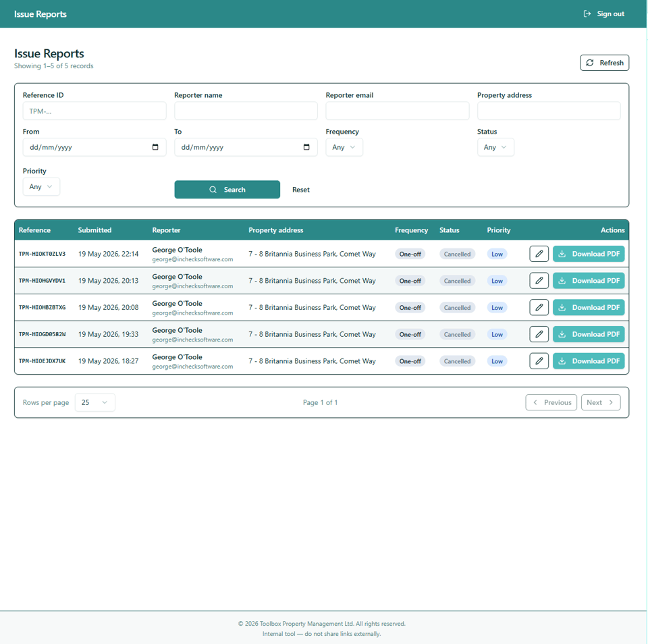Click the submitted time 19 May 2026, 22:14
Image resolution: width=648 pixels, height=644 pixels.
tap(108, 254)
